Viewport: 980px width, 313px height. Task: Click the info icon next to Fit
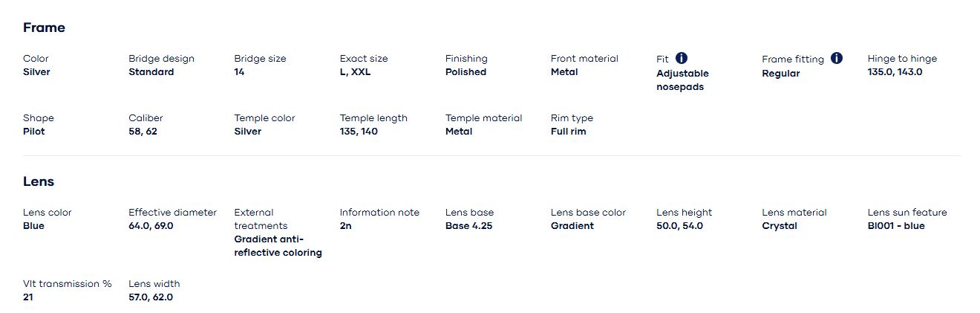pyautogui.click(x=682, y=58)
